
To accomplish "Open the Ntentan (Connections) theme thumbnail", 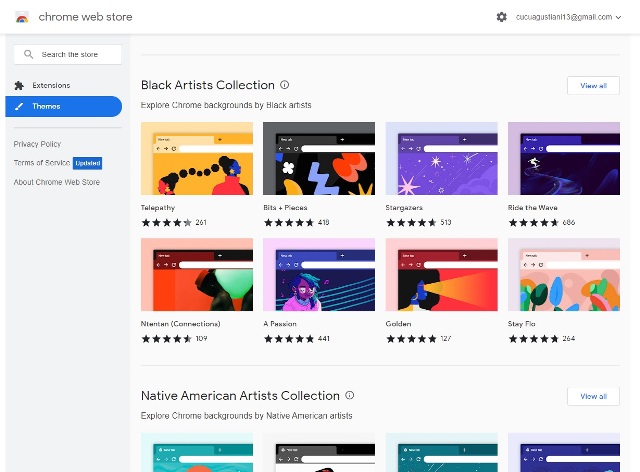I will (197, 274).
